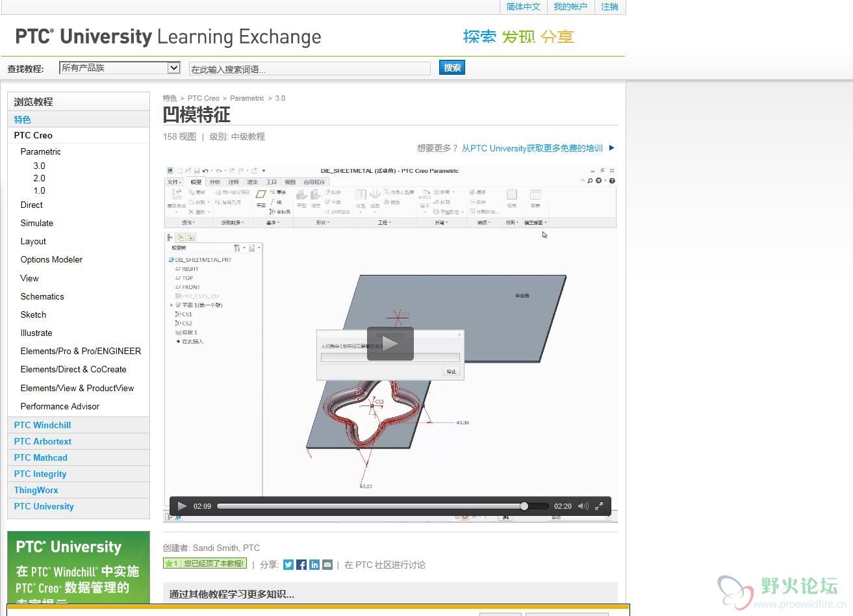Open the PTC University Windchill banner ad

[79, 569]
